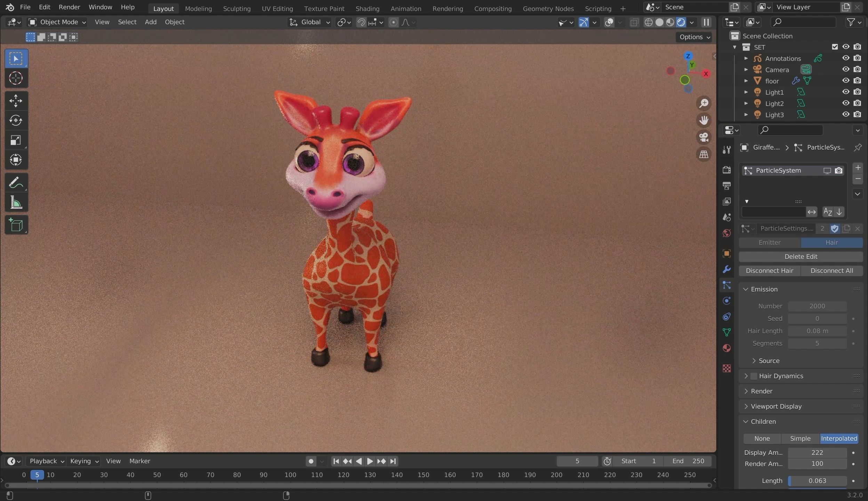Open the World properties tab
Viewport: 868px width, 501px height.
[726, 233]
